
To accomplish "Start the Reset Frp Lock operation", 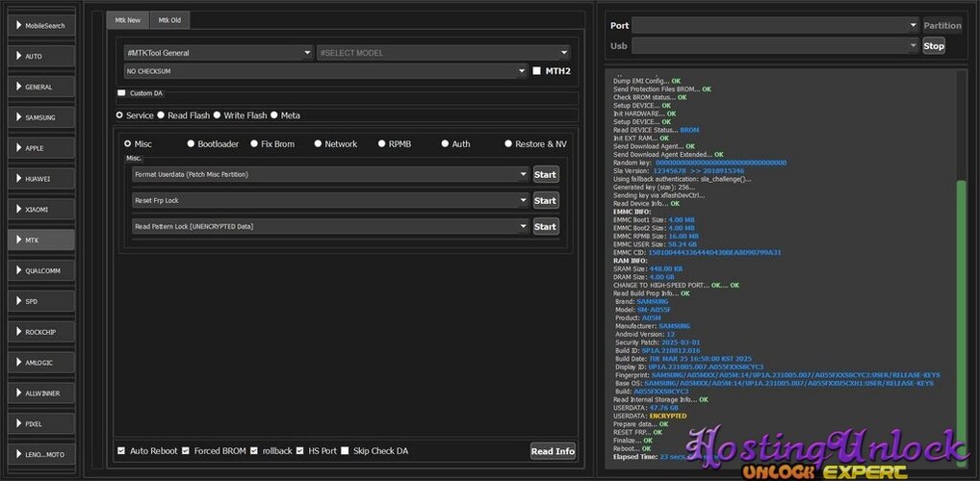I will (546, 200).
